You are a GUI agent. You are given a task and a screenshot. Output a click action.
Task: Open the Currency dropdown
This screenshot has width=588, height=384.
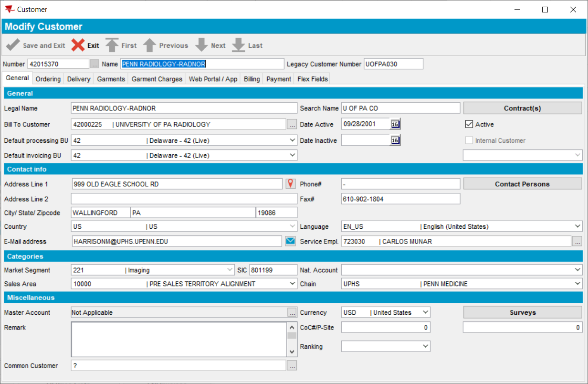425,312
